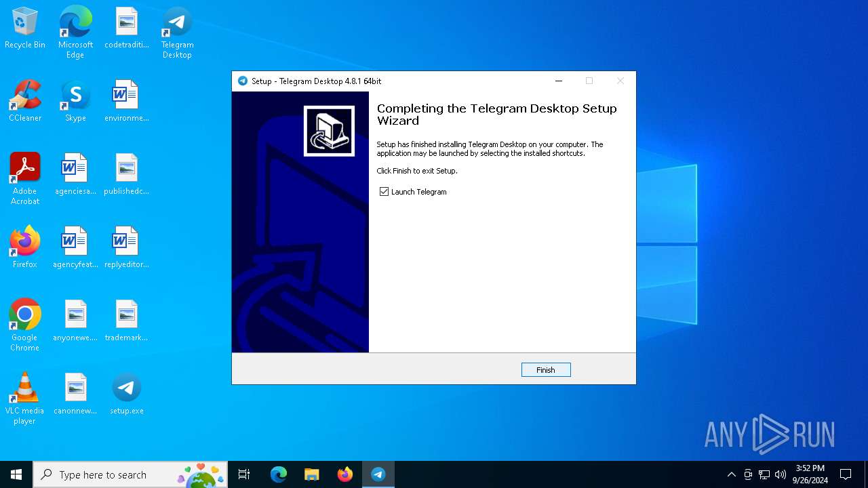Select the CCleaner desktop shortcut

click(25, 102)
